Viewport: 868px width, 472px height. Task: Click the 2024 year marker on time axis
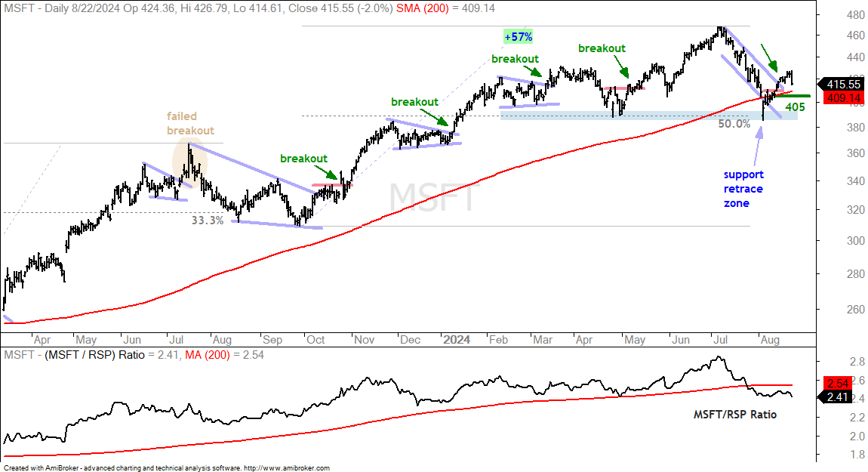tap(457, 340)
